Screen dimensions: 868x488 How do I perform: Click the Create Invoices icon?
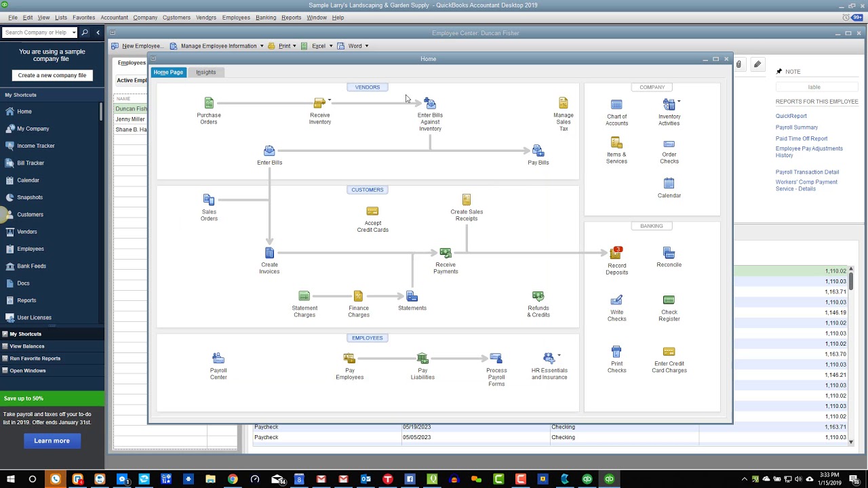tap(269, 253)
